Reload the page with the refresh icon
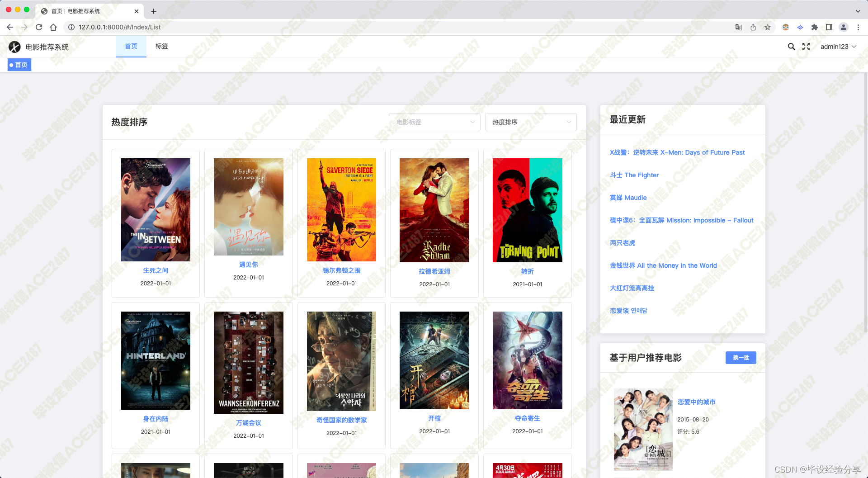868x478 pixels. [x=39, y=27]
